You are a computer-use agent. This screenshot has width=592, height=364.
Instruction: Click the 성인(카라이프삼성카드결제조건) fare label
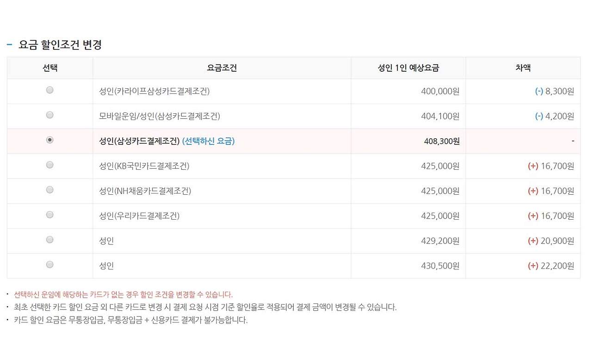click(x=154, y=91)
